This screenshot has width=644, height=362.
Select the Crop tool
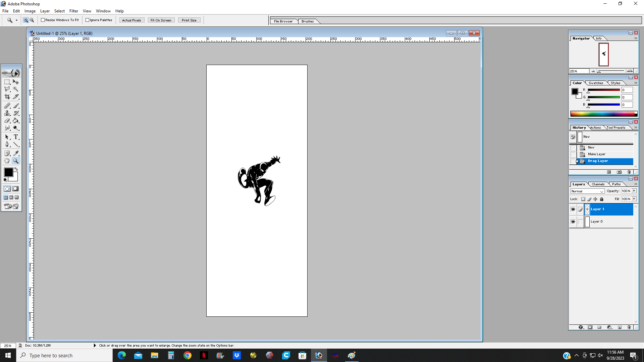point(7,97)
